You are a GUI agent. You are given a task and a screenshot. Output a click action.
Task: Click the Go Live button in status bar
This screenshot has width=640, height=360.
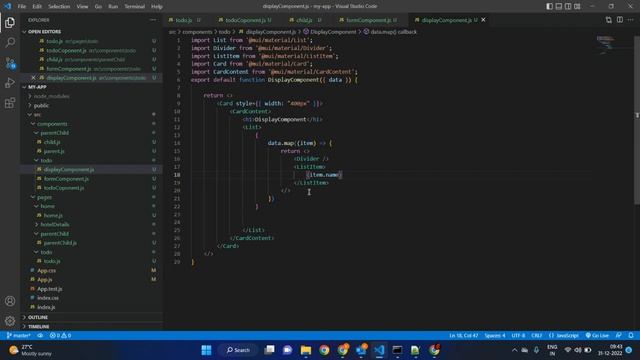[597, 336]
